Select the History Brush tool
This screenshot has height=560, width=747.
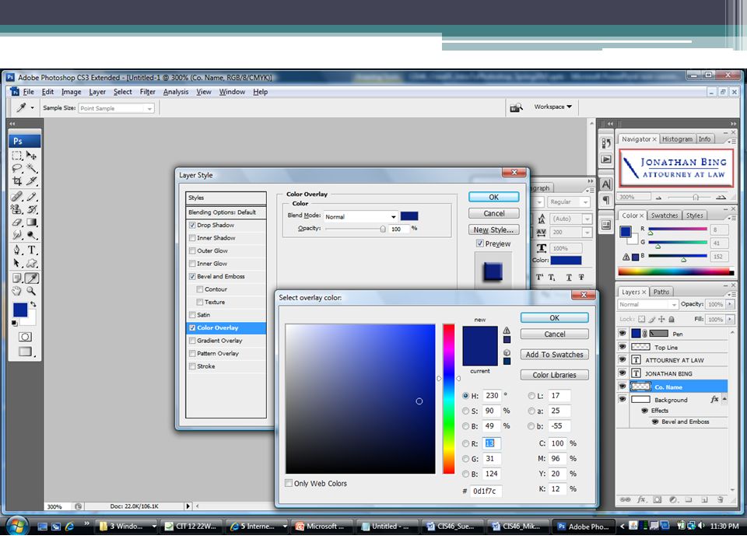tap(31, 209)
